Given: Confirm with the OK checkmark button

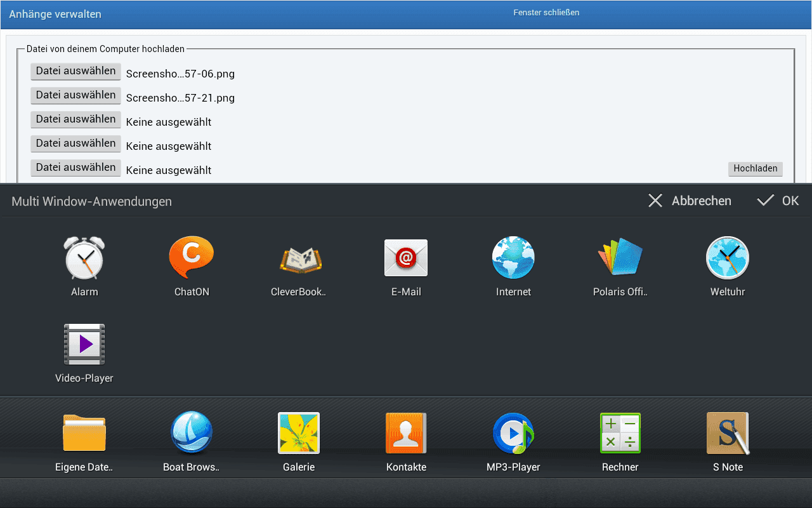Looking at the screenshot, I should [x=778, y=201].
